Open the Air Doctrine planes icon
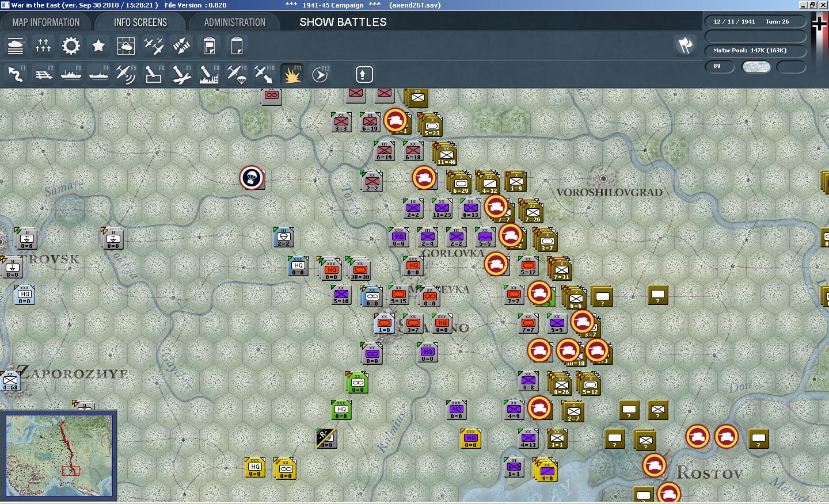 coord(154,45)
